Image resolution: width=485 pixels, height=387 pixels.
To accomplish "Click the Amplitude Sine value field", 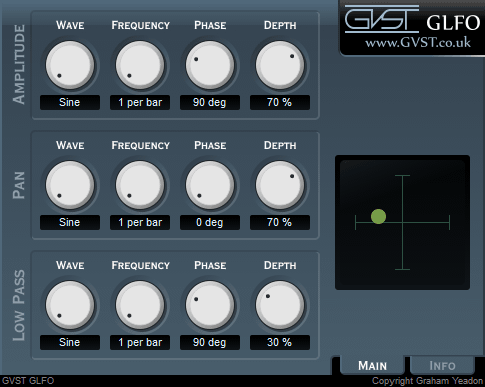I will pyautogui.click(x=70, y=102).
